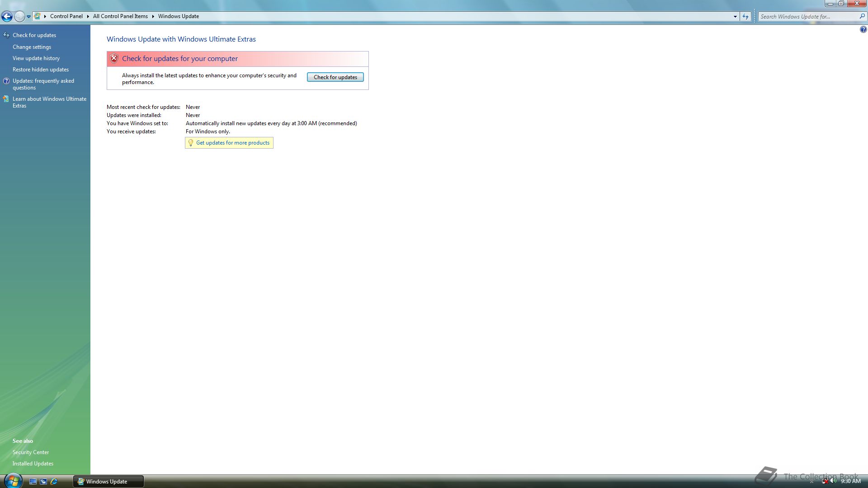Click the red error shield icon
868x488 pixels.
114,58
